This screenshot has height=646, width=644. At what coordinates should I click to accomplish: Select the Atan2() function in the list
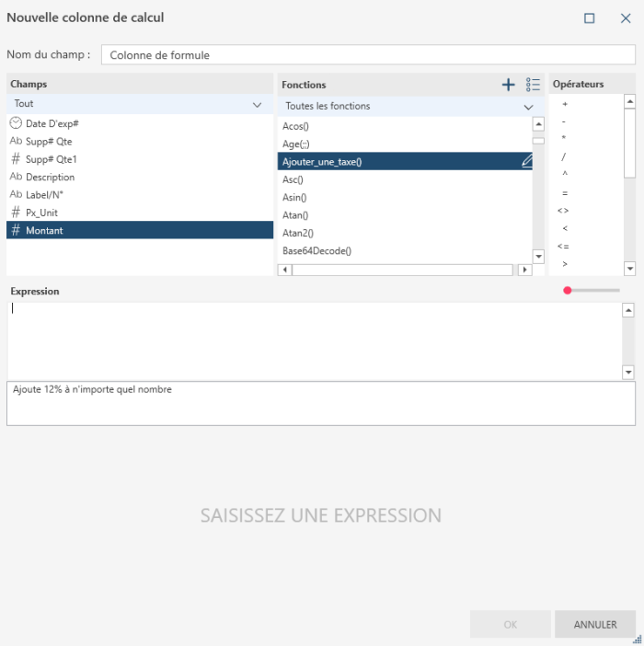point(298,233)
